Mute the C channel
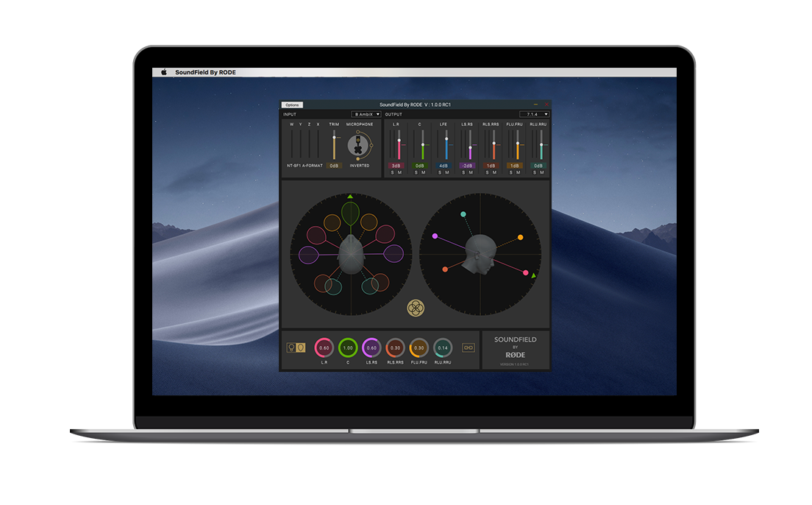This screenshot has height=505, width=812. tap(423, 173)
